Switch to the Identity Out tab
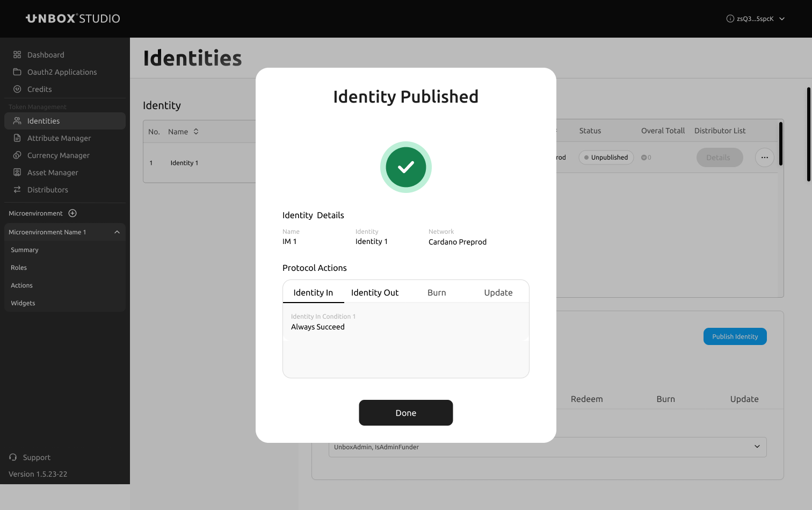The image size is (812, 510). (x=375, y=292)
